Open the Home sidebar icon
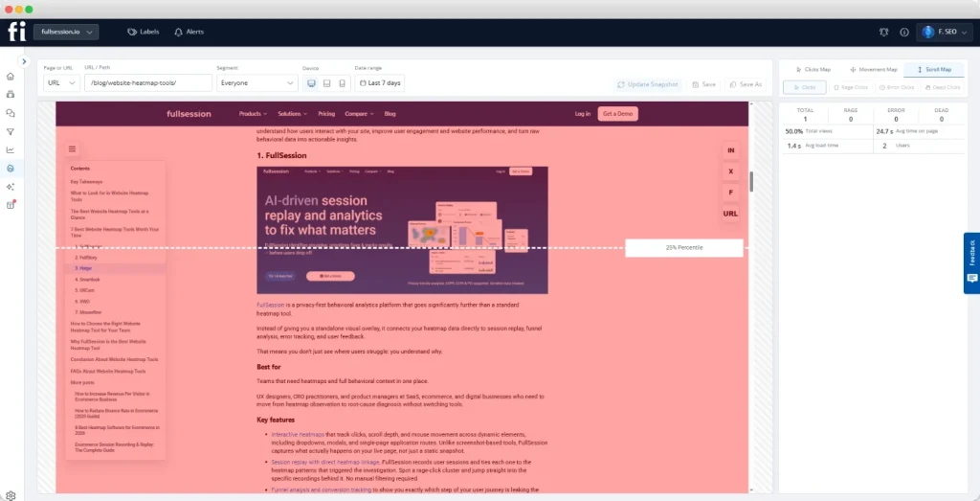Image resolution: width=980 pixels, height=501 pixels. click(x=10, y=77)
